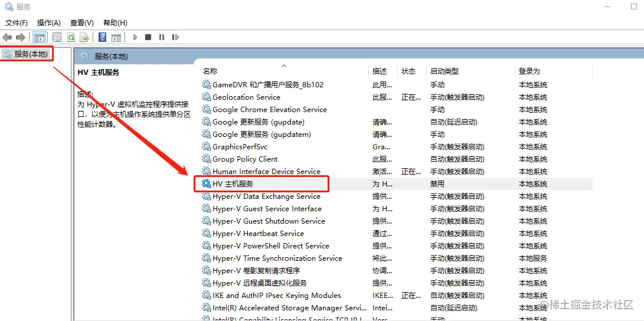This screenshot has width=644, height=321.
Task: Click 正在... status of Geolocation Service
Action: tap(411, 97)
